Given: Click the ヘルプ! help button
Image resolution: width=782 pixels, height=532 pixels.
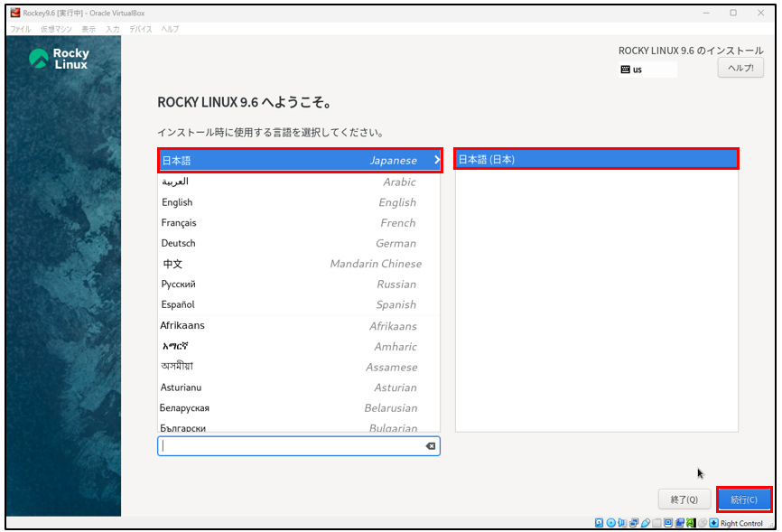Looking at the screenshot, I should [740, 69].
